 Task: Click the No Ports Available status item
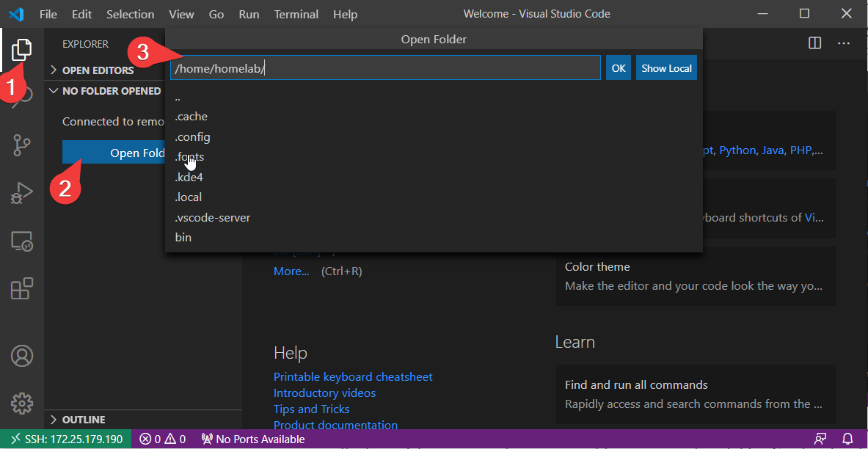(x=253, y=439)
